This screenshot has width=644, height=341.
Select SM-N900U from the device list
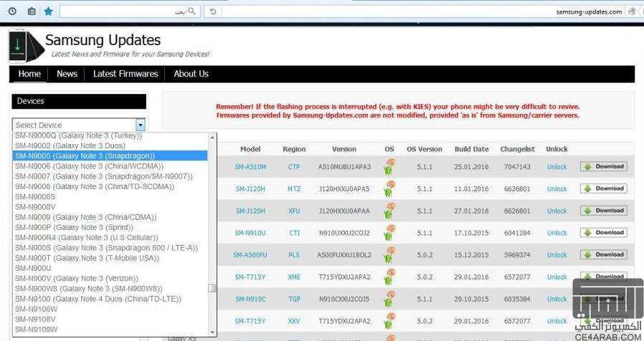[x=110, y=268]
